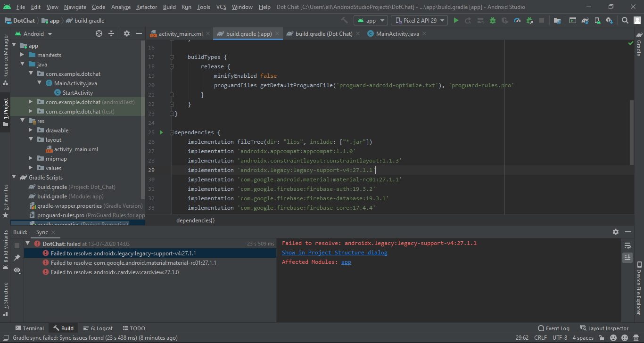Screen dimensions: 644x343
Task: Toggle pin tab in the Build panel
Action: point(17,258)
